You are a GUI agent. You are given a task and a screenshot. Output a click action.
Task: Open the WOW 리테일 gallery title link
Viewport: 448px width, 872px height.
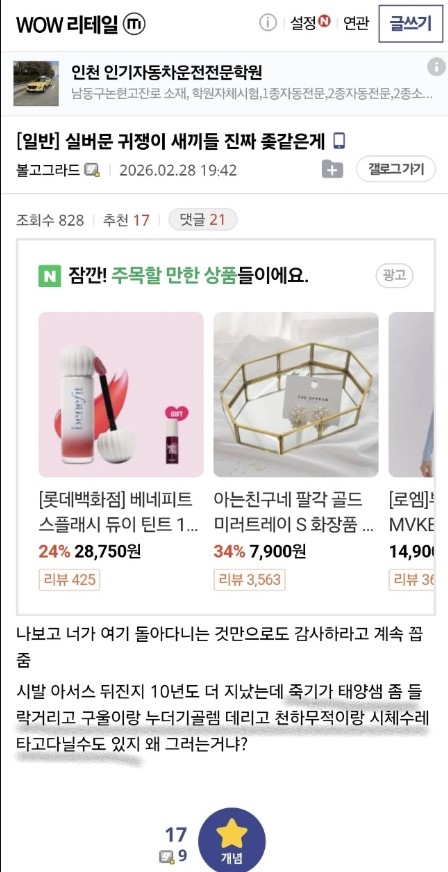coord(67,25)
